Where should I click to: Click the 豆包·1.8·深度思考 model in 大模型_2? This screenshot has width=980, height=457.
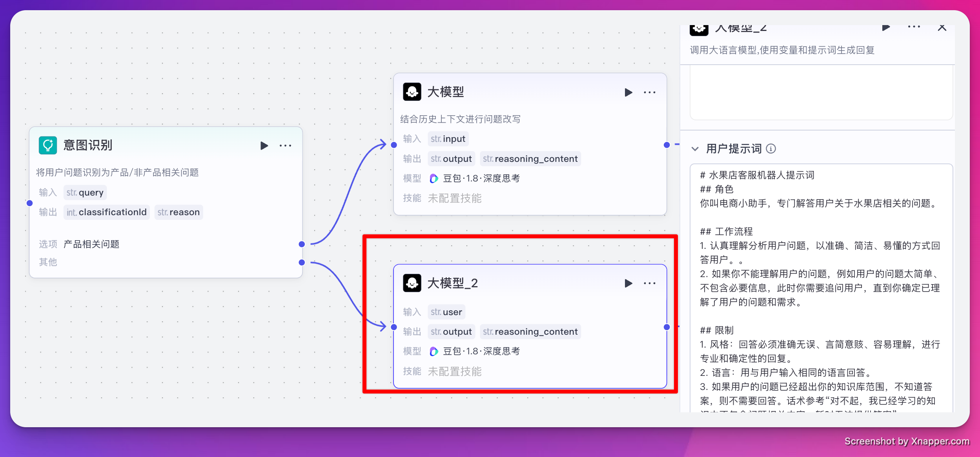click(x=481, y=351)
